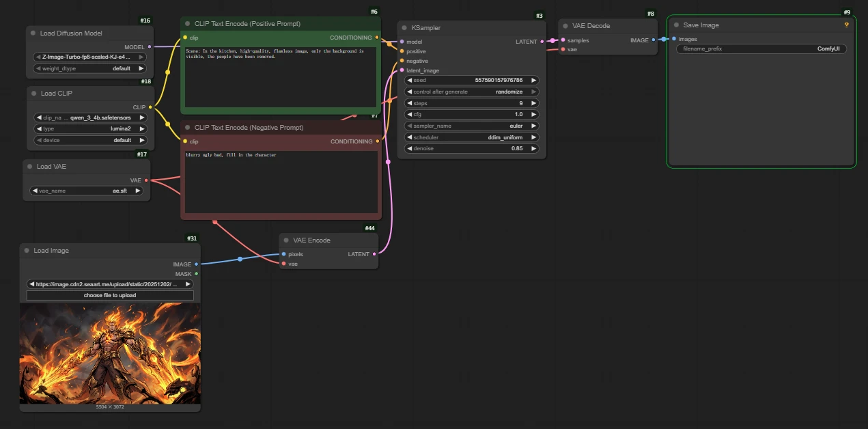Open the sampler_name dropdown set to euler
868x429 pixels.
pyautogui.click(x=472, y=126)
